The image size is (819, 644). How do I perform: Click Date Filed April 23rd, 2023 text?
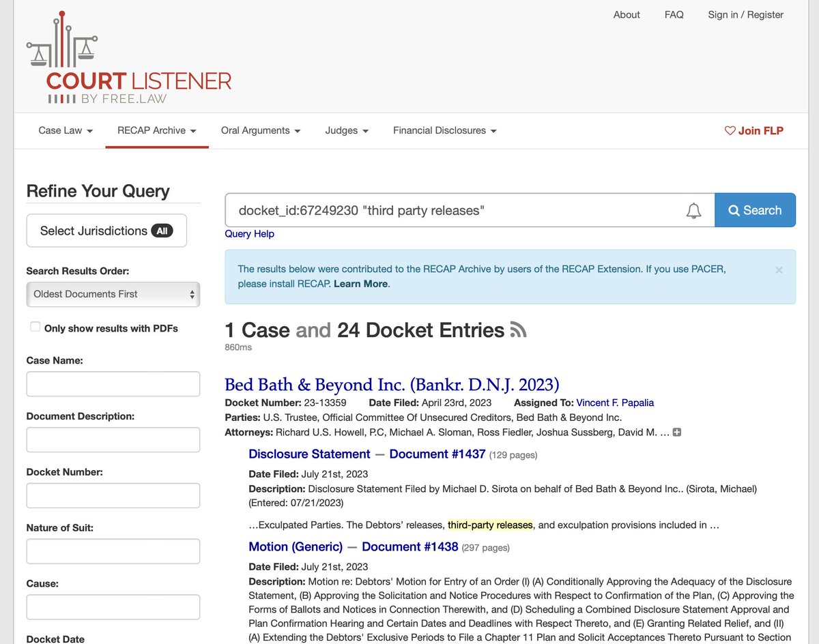point(430,403)
